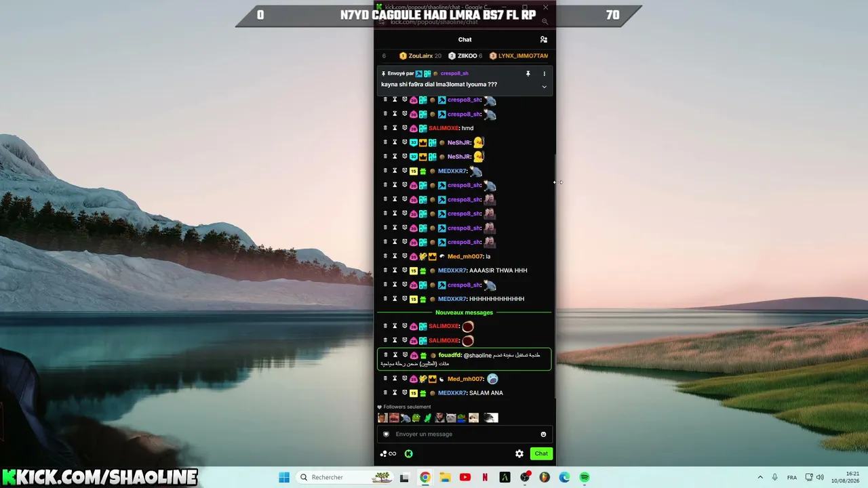Timeout SALIMOXE on the "hmd" message

point(395,128)
